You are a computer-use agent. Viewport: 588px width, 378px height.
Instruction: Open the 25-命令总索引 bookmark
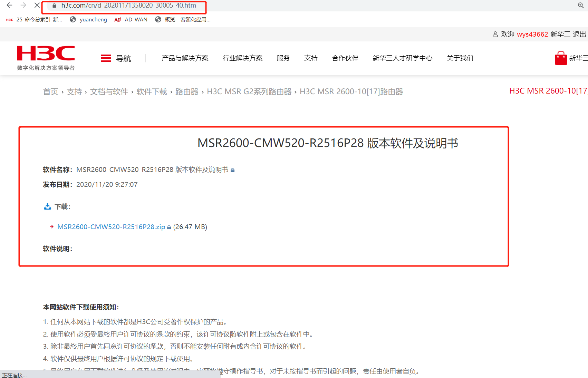click(34, 20)
